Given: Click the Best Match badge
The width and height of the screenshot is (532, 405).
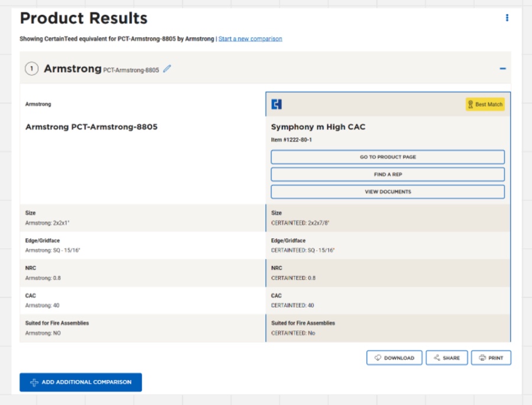Looking at the screenshot, I should [485, 104].
